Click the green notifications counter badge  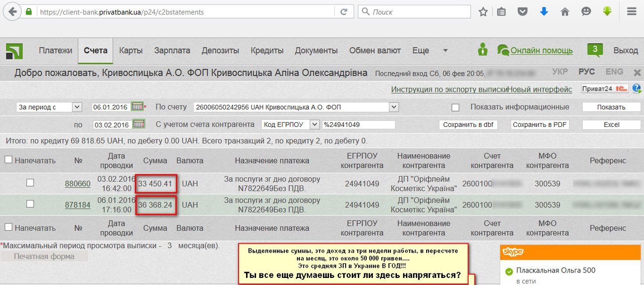595,50
